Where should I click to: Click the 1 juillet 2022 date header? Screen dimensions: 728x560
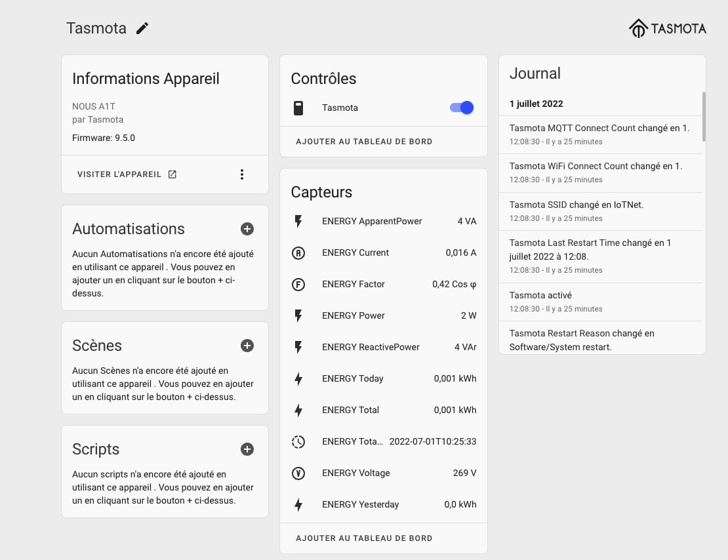pyautogui.click(x=536, y=104)
